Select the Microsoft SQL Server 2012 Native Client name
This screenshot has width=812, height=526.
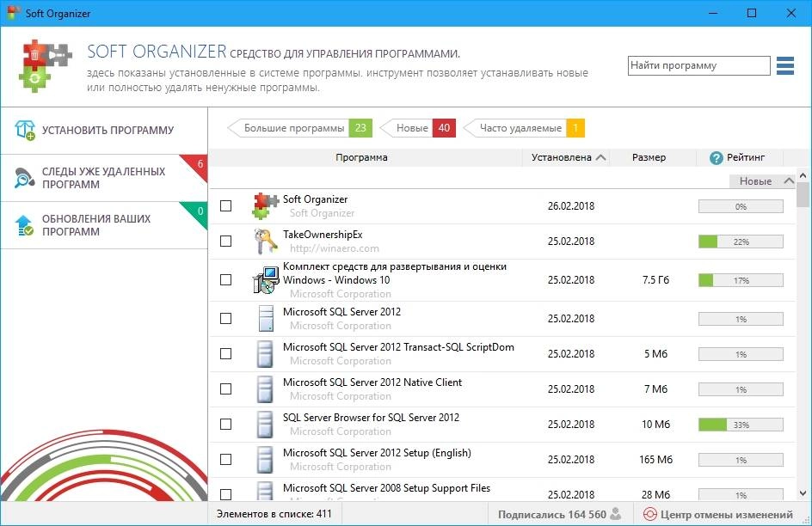pos(372,382)
